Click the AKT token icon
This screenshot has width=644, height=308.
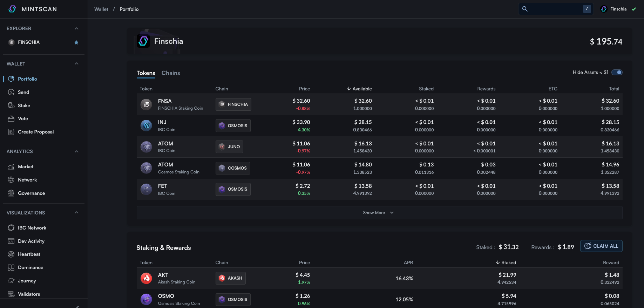tap(146, 278)
